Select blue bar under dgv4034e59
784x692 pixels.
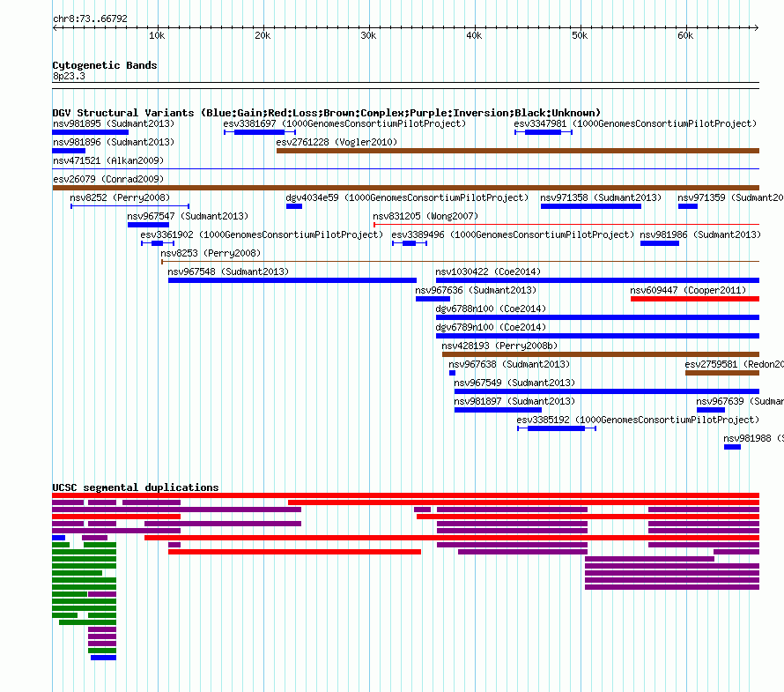[294, 206]
